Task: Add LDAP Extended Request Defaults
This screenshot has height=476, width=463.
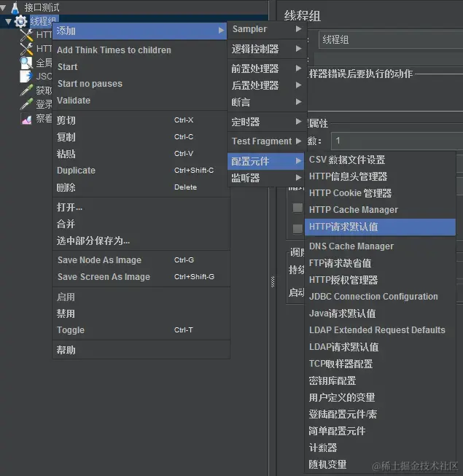Action: (x=380, y=330)
